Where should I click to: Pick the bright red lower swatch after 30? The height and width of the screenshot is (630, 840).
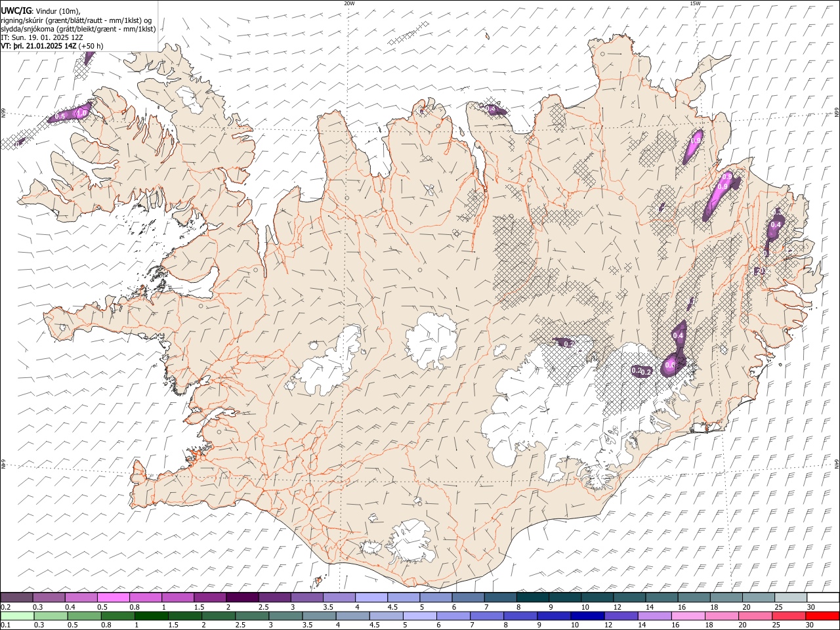(822, 616)
